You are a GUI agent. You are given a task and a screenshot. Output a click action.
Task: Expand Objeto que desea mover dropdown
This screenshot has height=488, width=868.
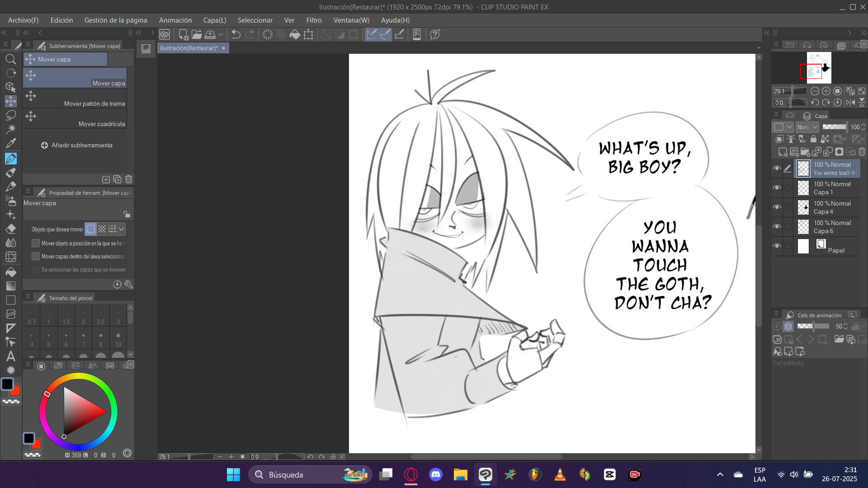(121, 229)
